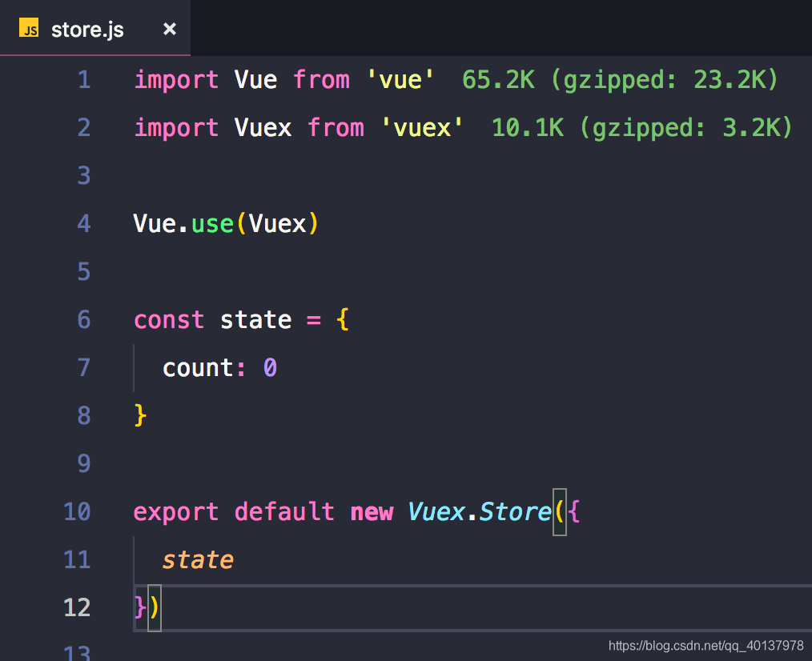Click 'Vue' identifier on line 1

point(255,80)
